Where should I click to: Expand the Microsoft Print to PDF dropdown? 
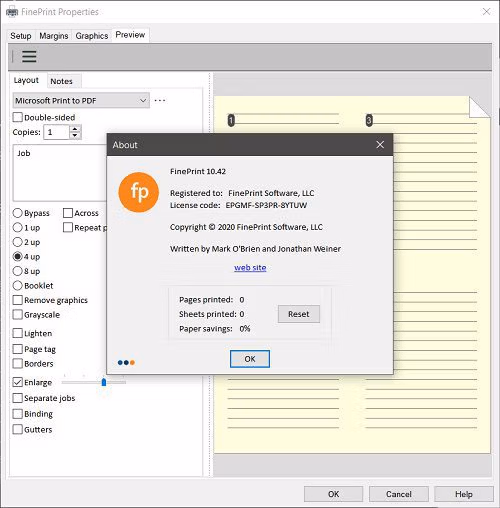tap(81, 100)
